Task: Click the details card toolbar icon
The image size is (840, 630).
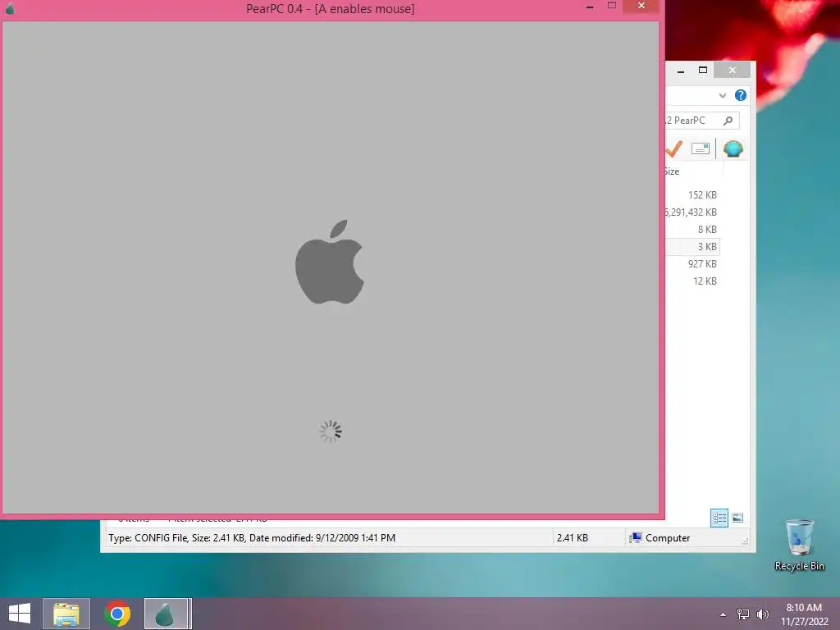Action: 701,148
